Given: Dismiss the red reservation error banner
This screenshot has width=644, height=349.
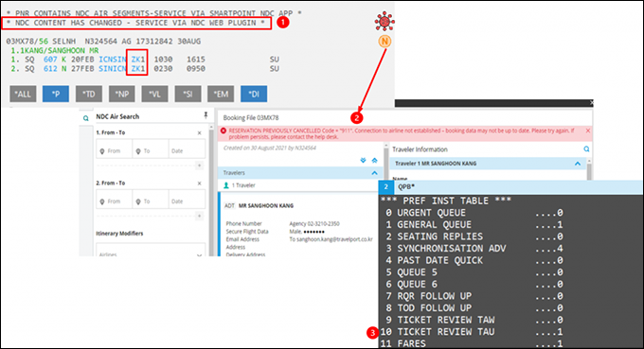Looking at the screenshot, I should click(588, 131).
